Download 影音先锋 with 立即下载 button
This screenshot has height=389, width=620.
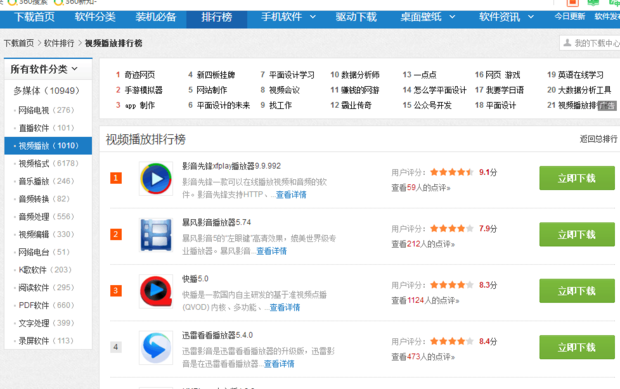coord(577,178)
